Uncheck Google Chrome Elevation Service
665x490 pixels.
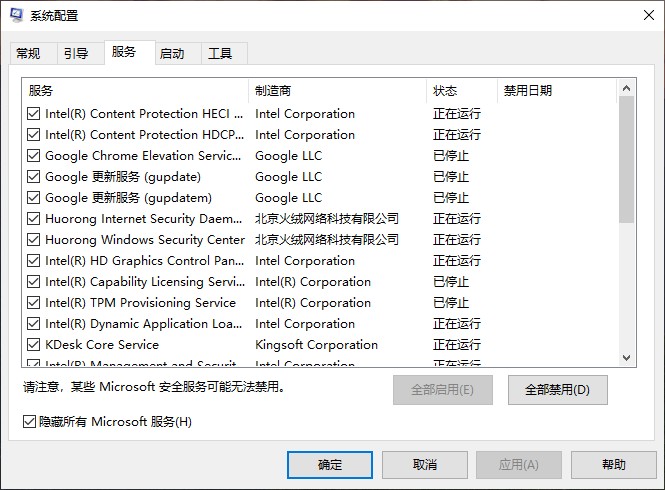click(x=34, y=156)
